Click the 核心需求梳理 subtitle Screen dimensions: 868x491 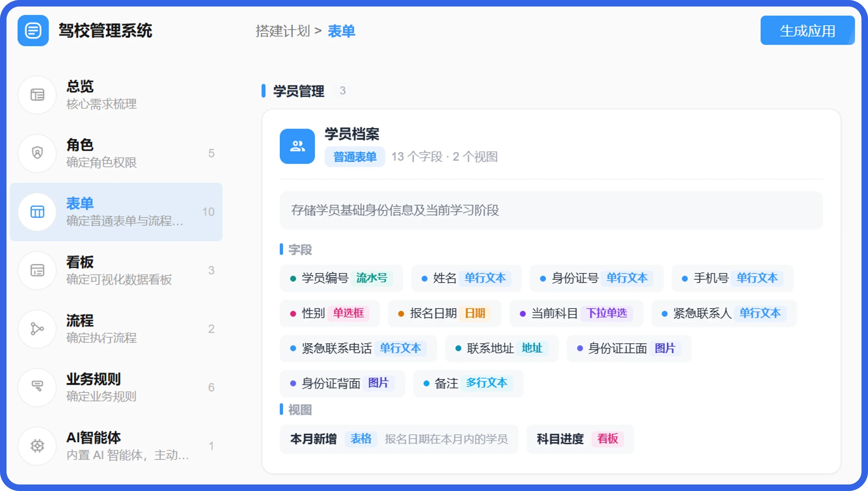102,104
